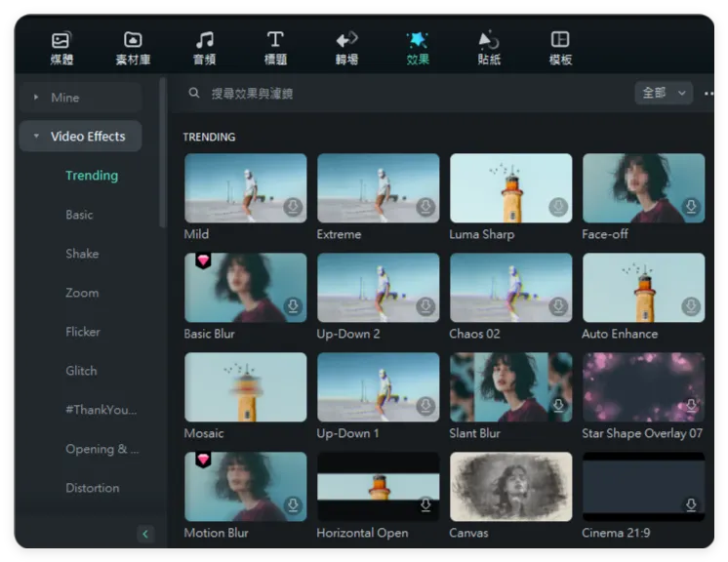Select the Canvas effect thumbnail
The image size is (728, 562).
[x=511, y=486]
